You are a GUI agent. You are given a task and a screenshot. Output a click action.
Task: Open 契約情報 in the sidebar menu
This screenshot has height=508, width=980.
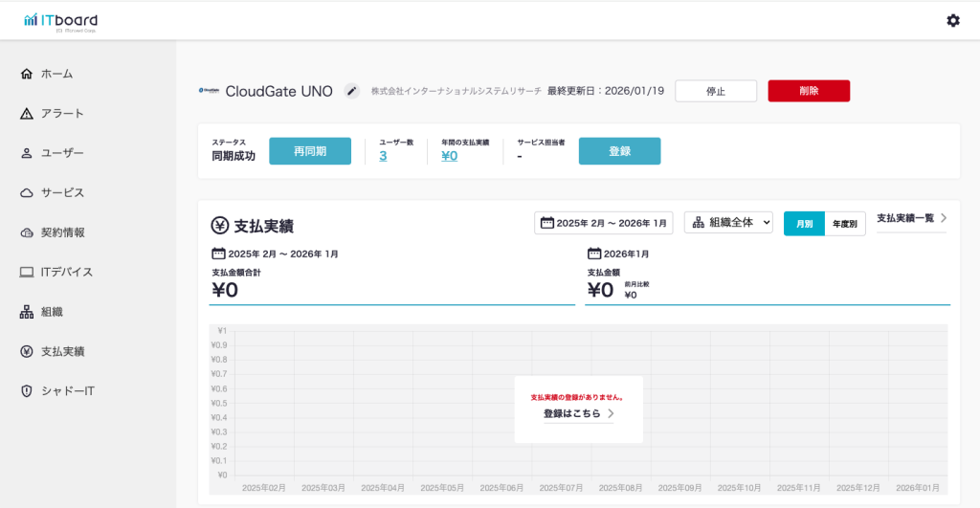62,232
